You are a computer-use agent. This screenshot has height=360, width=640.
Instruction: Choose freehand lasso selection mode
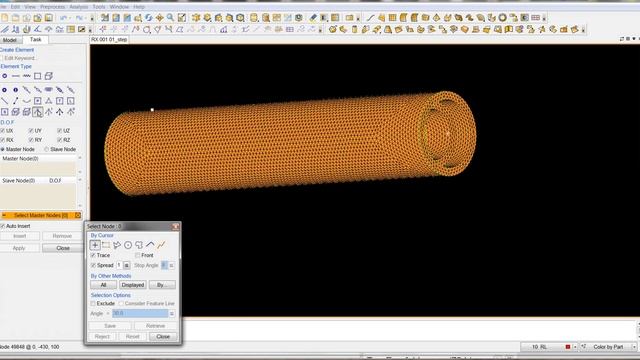[x=139, y=245]
